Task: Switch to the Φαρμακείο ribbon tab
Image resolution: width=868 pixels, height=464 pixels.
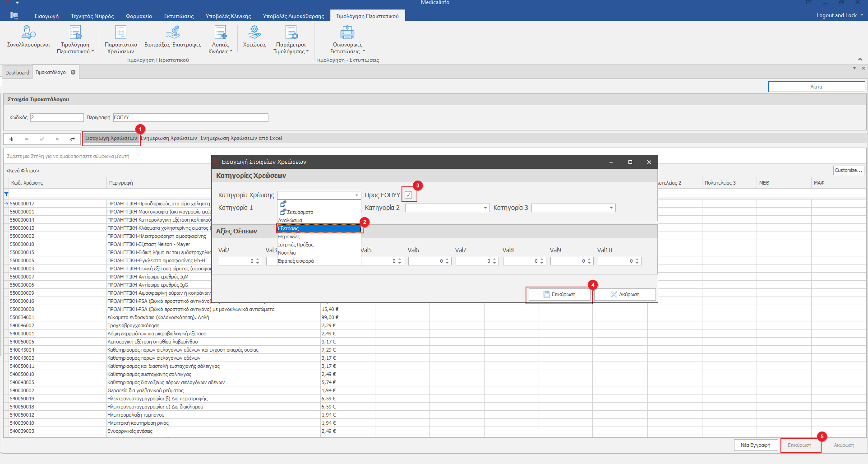Action: [x=139, y=16]
